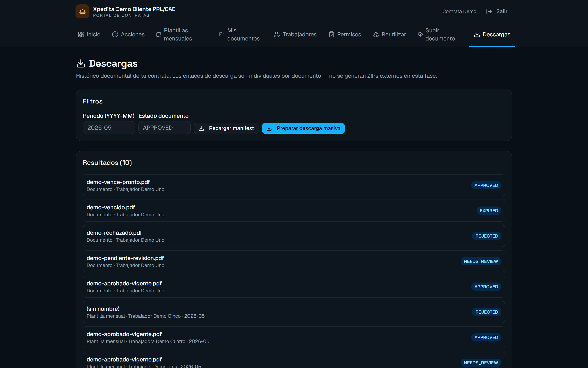This screenshot has width=588, height=368.
Task: Open the Permisos tab
Action: 345,34
